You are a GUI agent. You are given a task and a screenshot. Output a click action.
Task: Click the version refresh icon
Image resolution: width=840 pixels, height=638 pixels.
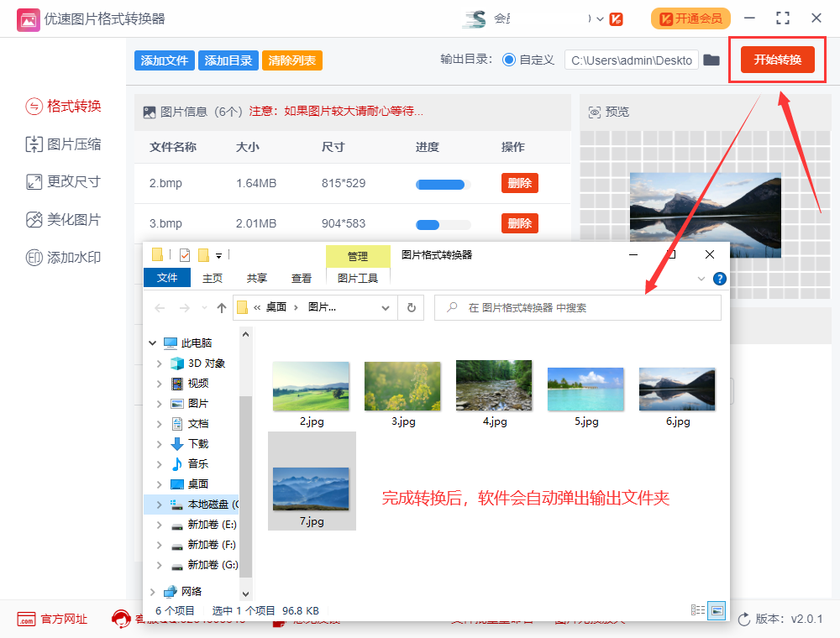744,620
